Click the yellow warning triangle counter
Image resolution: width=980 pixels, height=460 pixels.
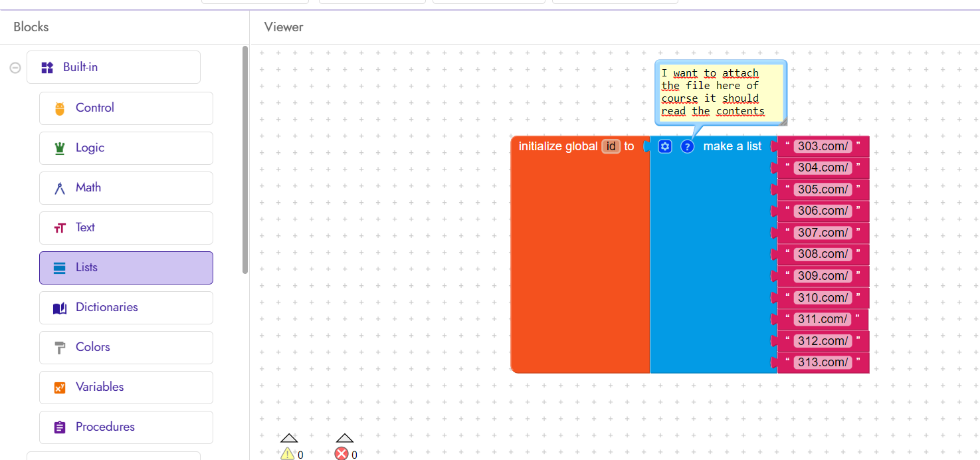click(x=287, y=454)
